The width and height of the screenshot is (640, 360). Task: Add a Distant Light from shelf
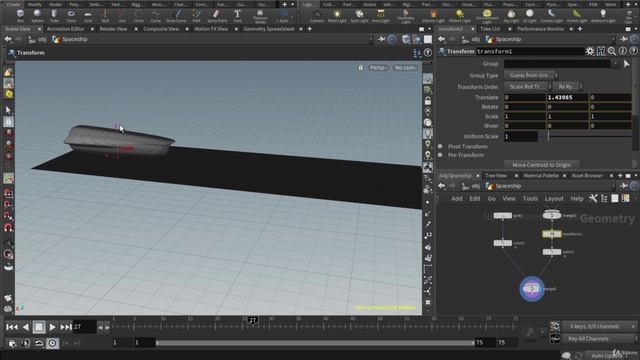pos(460,16)
